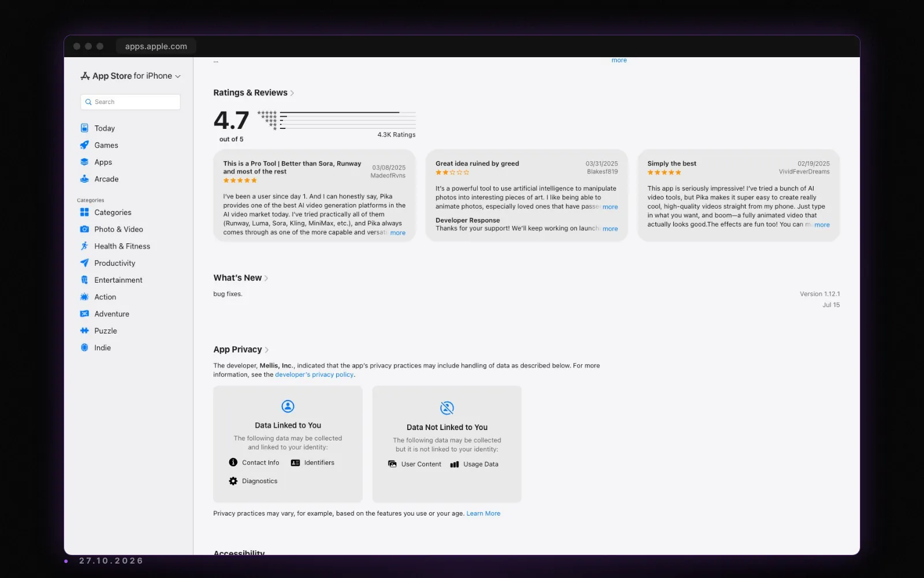Click the apps.apple.com address bar
This screenshot has height=578, width=924.
pos(156,46)
